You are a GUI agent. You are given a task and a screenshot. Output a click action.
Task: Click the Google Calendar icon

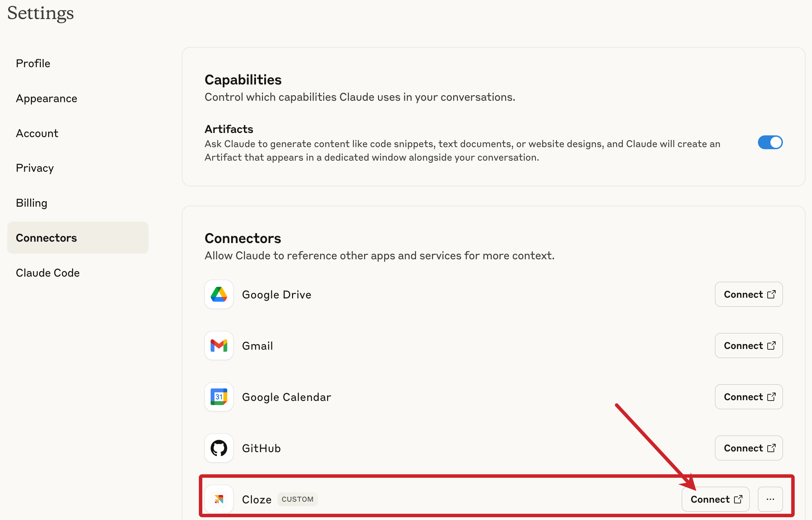[x=219, y=397]
